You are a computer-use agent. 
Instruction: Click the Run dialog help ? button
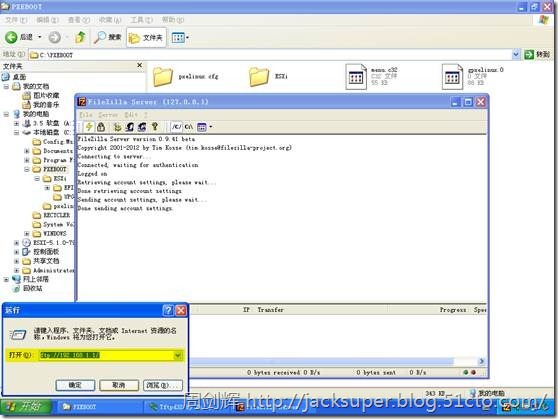(168, 310)
